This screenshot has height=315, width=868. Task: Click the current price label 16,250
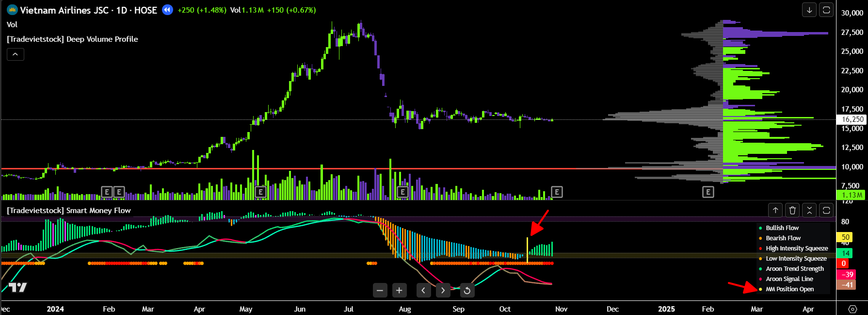pyautogui.click(x=852, y=119)
